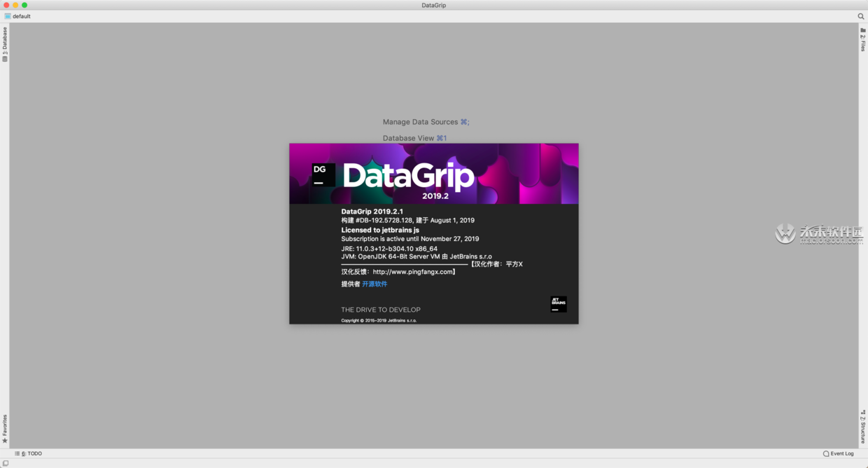868x468 pixels.
Task: Click the Subscription is active until line
Action: click(410, 239)
